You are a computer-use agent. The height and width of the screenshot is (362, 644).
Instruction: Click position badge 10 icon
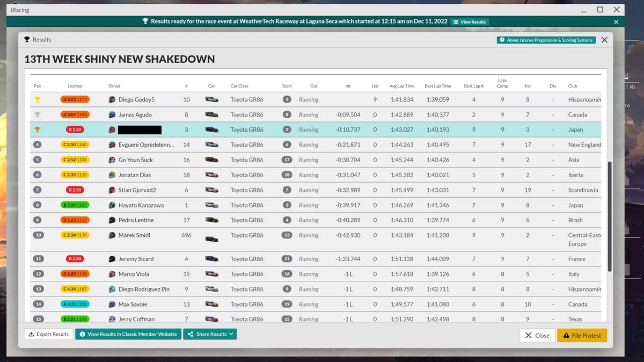[x=38, y=235]
